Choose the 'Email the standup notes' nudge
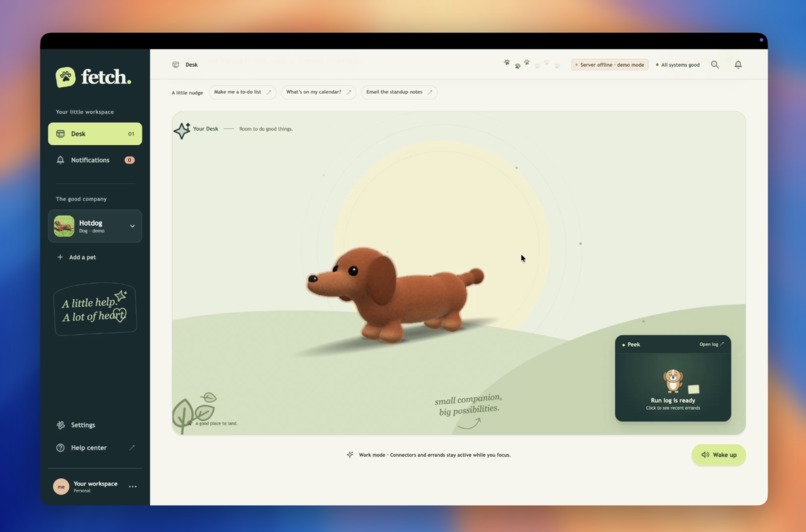The width and height of the screenshot is (806, 532). pos(399,92)
